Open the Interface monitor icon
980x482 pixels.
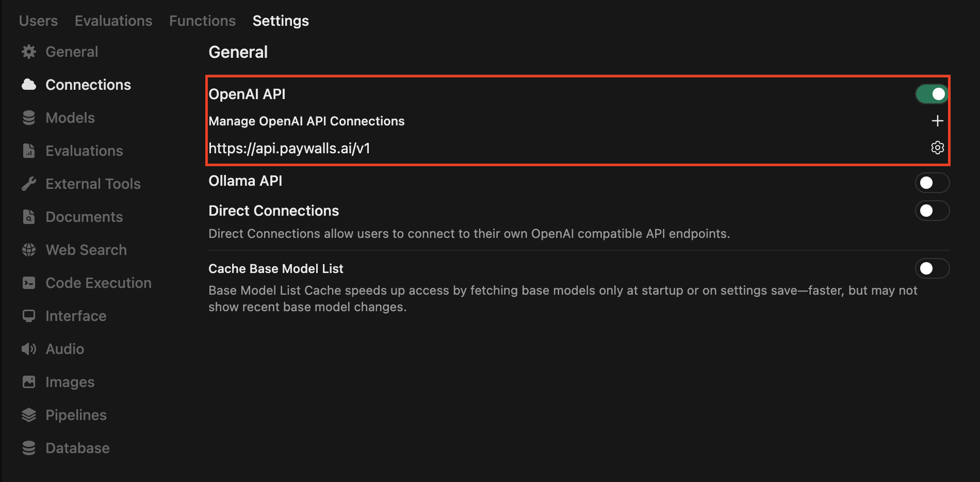pyautogui.click(x=28, y=315)
